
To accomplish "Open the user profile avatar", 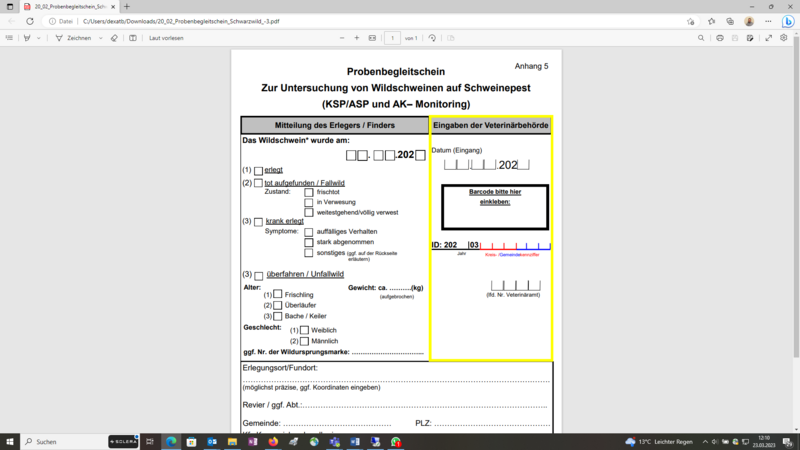I will click(x=749, y=21).
